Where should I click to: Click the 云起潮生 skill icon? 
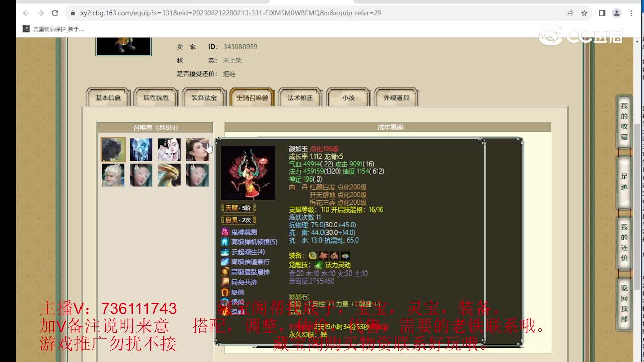[225, 252]
